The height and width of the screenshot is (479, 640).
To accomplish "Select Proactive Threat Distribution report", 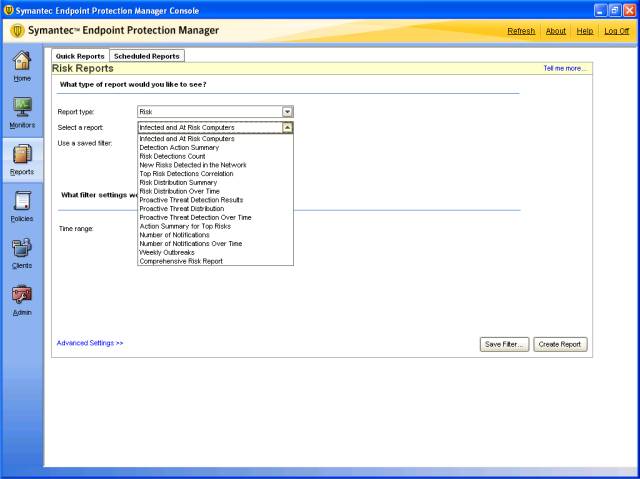I will coord(215,208).
